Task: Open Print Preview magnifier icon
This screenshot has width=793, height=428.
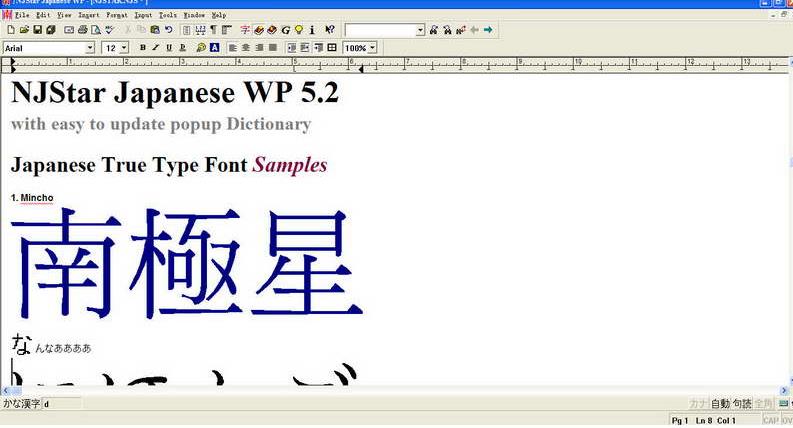Action: coord(96,30)
